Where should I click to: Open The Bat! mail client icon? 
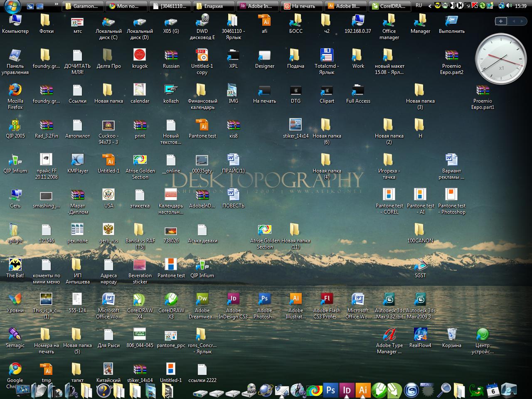15,265
